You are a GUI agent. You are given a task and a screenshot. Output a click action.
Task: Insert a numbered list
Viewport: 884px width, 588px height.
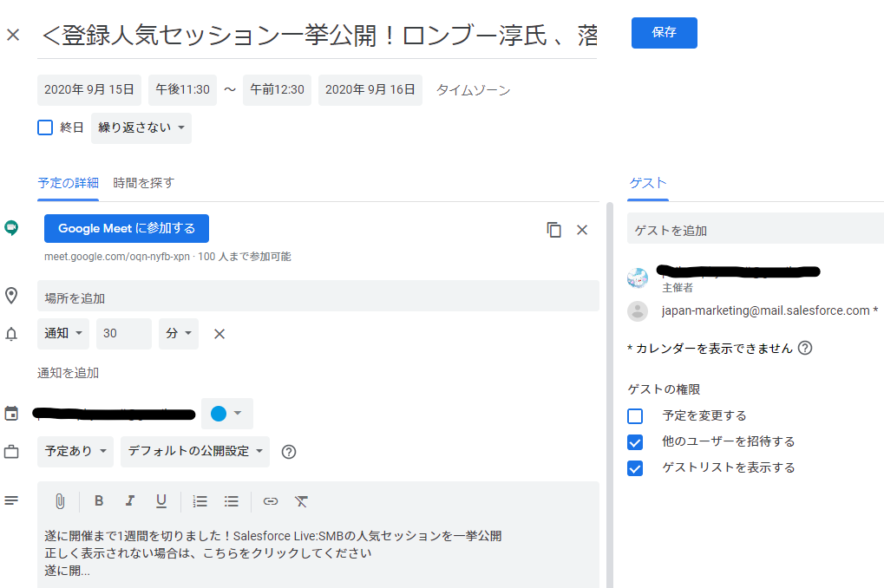[200, 501]
